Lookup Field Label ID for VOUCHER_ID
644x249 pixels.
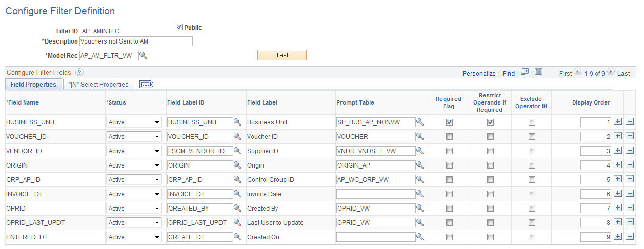[x=237, y=137]
